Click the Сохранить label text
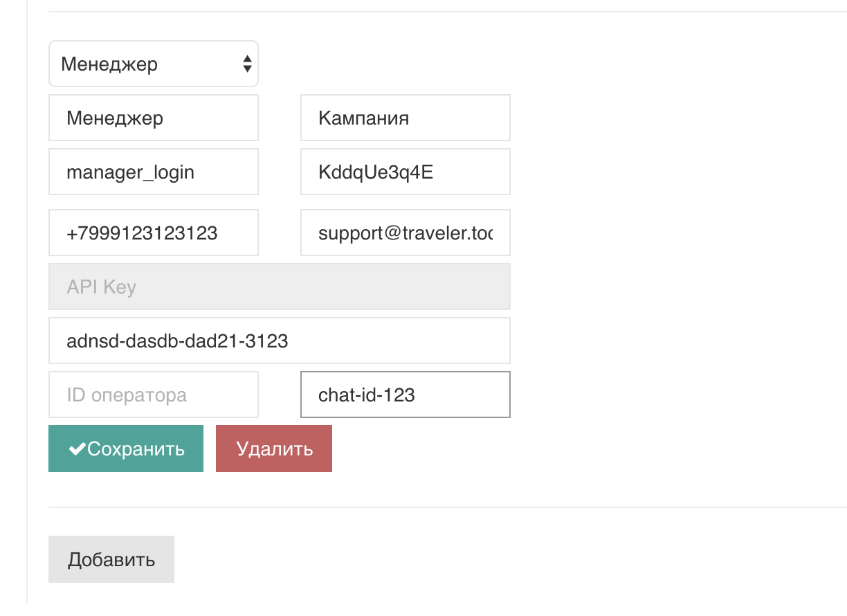This screenshot has width=847, height=616. (x=136, y=449)
